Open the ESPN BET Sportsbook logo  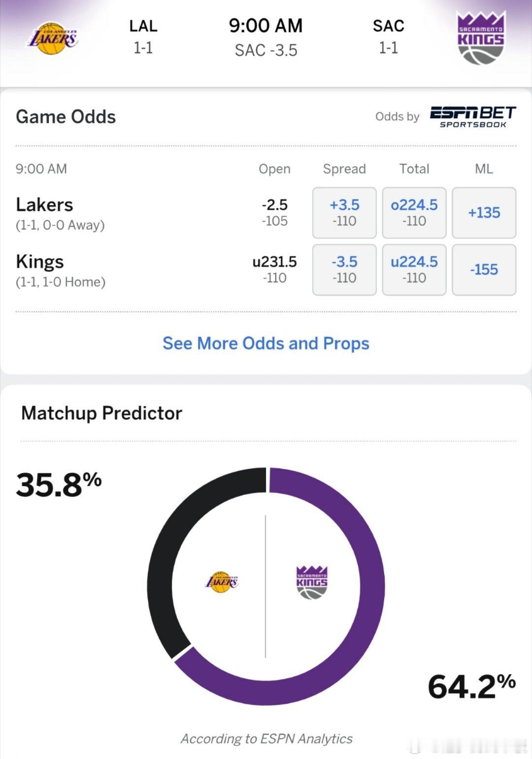472,117
